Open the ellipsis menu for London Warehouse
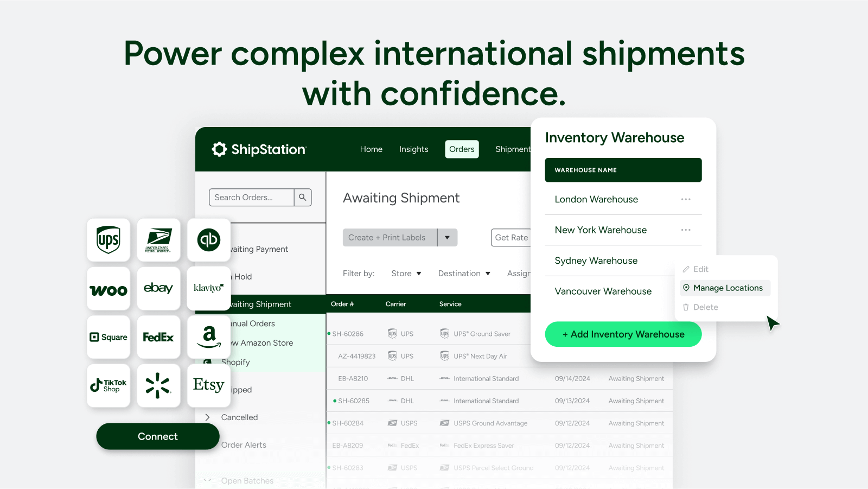 [686, 199]
